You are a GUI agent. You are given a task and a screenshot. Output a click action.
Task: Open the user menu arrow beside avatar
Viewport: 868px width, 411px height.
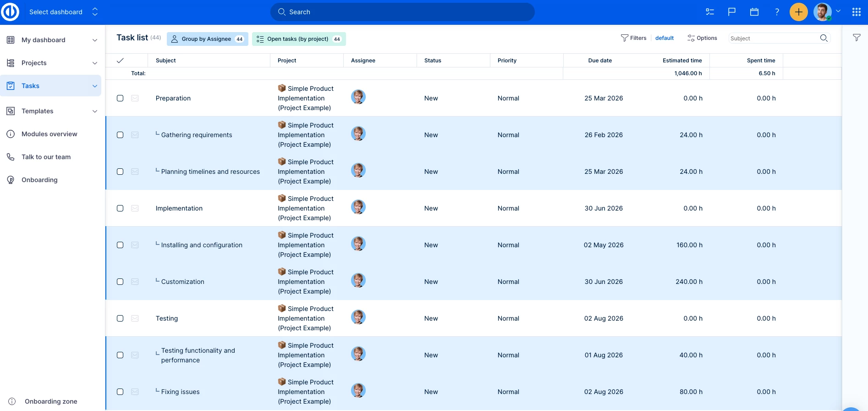pyautogui.click(x=838, y=11)
